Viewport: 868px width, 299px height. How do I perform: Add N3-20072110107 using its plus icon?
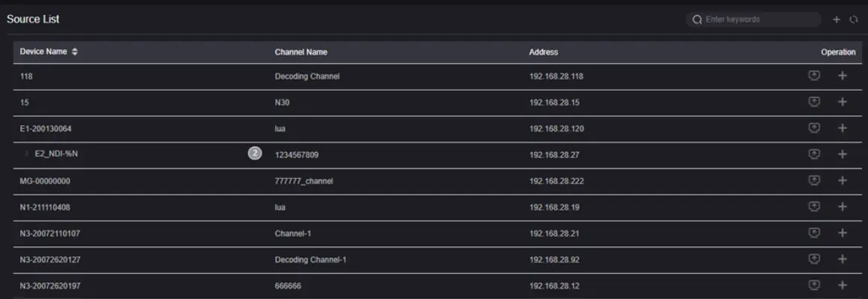pos(843,233)
